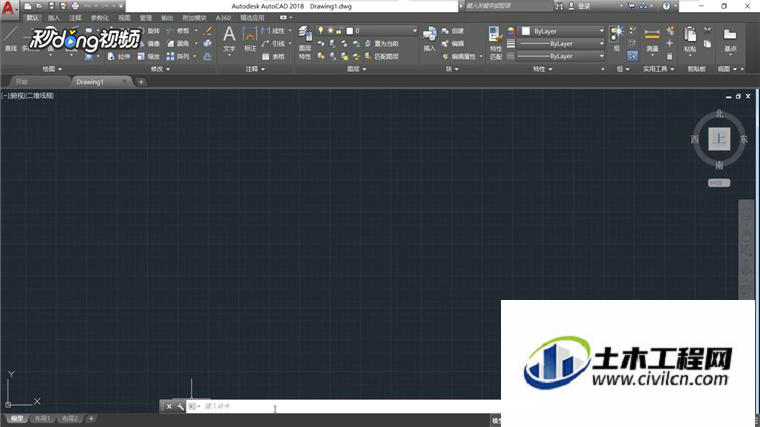Select the 标注 Dimension tool
This screenshot has width=760, height=427.
250,39
